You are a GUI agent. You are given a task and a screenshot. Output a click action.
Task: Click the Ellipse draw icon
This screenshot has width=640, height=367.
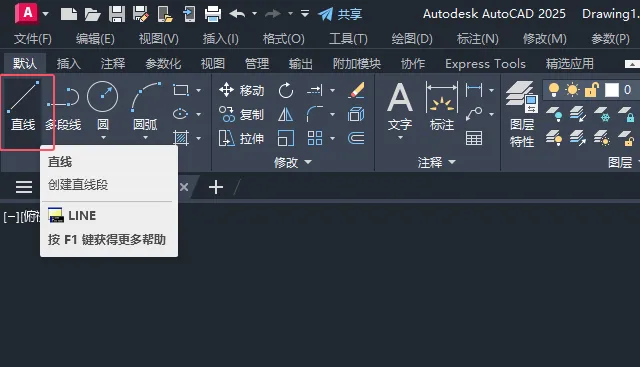180,114
